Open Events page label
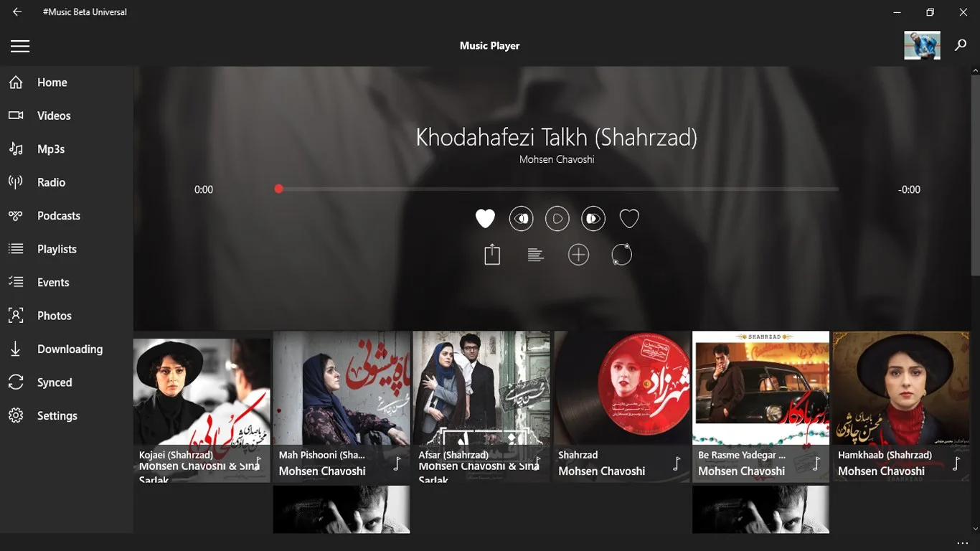 point(53,283)
